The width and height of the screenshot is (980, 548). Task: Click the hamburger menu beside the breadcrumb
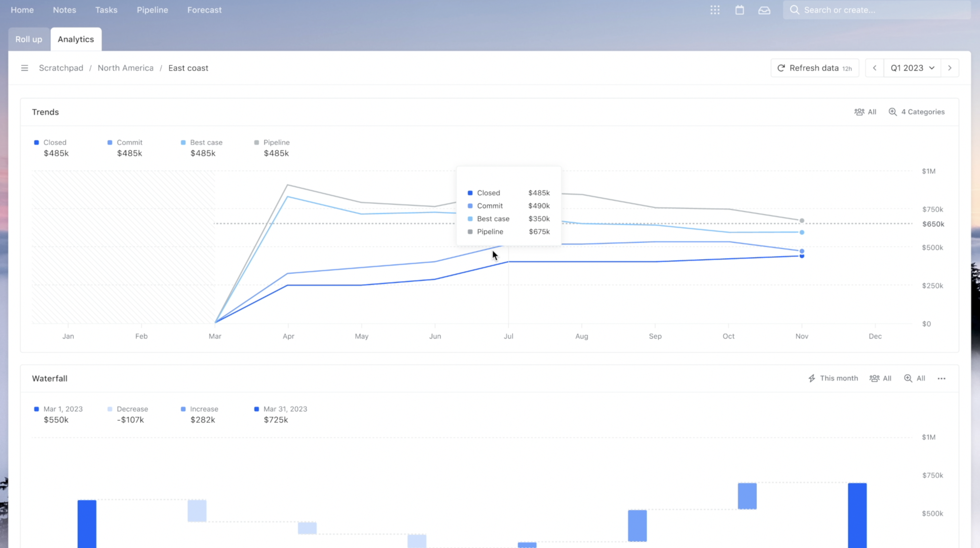tap(24, 68)
